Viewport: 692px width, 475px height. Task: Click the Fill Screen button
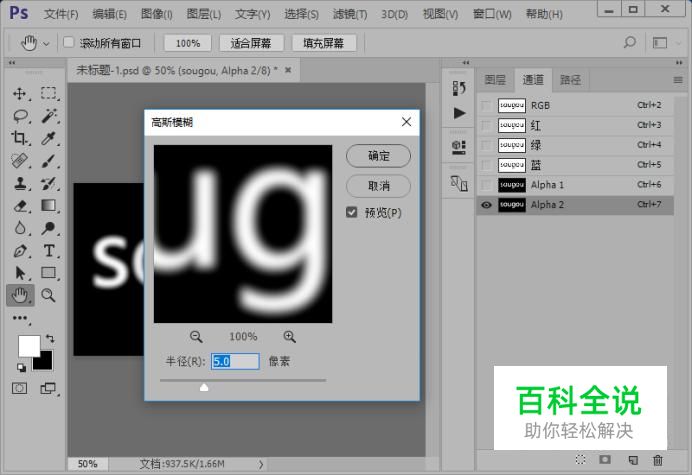pyautogui.click(x=323, y=43)
